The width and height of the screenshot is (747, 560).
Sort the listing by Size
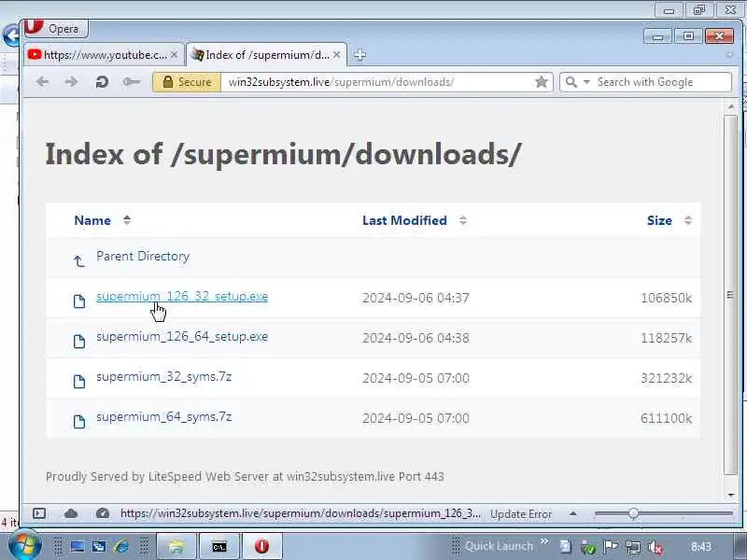pos(659,220)
